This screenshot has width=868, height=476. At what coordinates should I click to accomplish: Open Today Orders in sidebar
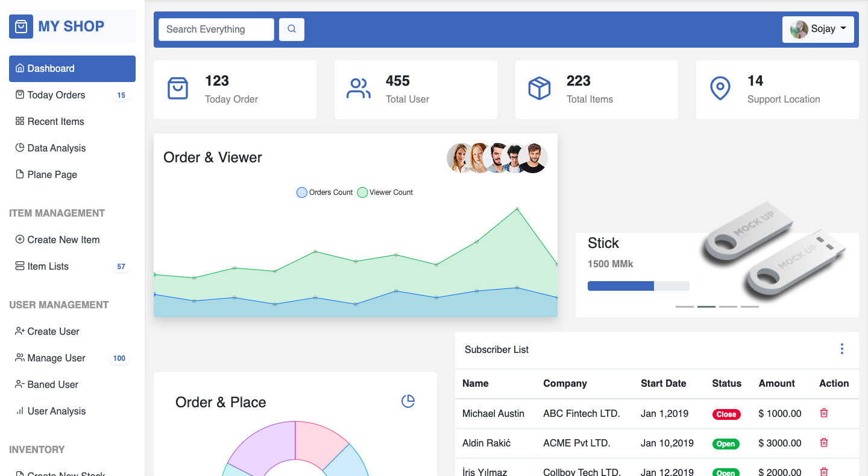[56, 95]
